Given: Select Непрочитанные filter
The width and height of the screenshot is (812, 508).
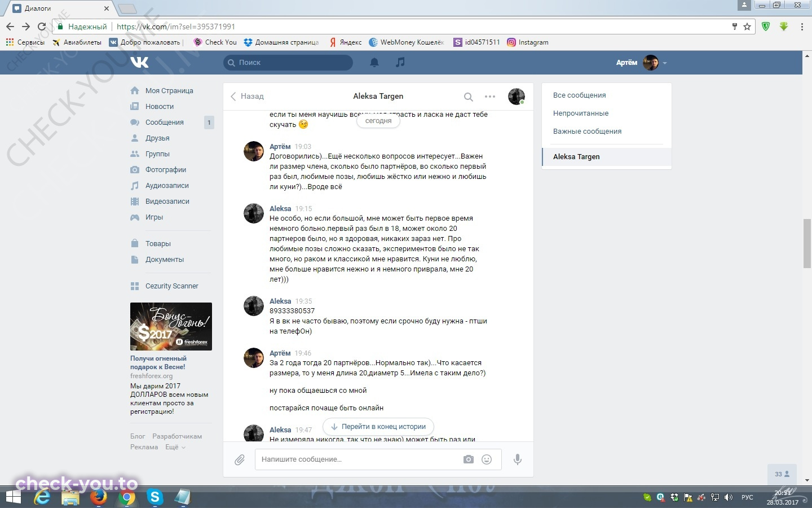Looking at the screenshot, I should pyautogui.click(x=581, y=113).
